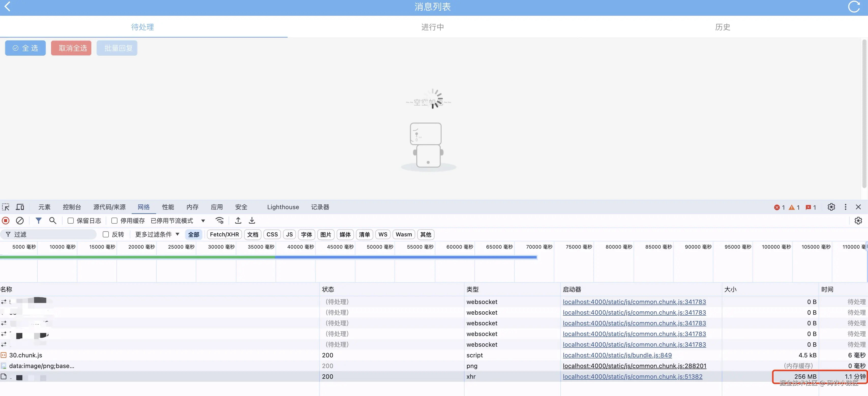
Task: Enable the 保留日志 checkbox
Action: (x=71, y=221)
